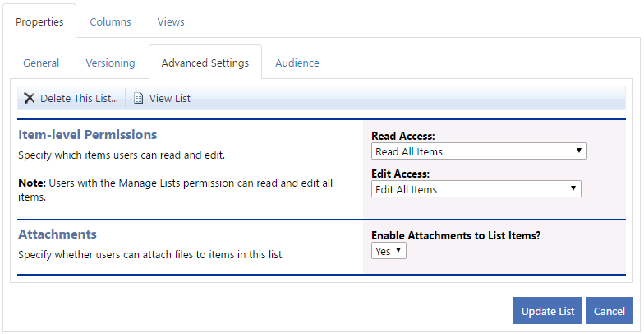Select the Properties tab
The image size is (644, 334).
[x=39, y=21]
